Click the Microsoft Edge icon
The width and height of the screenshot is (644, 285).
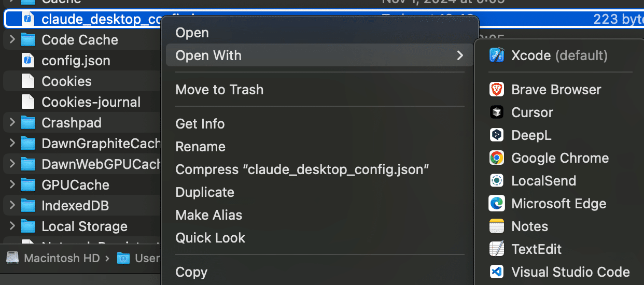coord(497,204)
